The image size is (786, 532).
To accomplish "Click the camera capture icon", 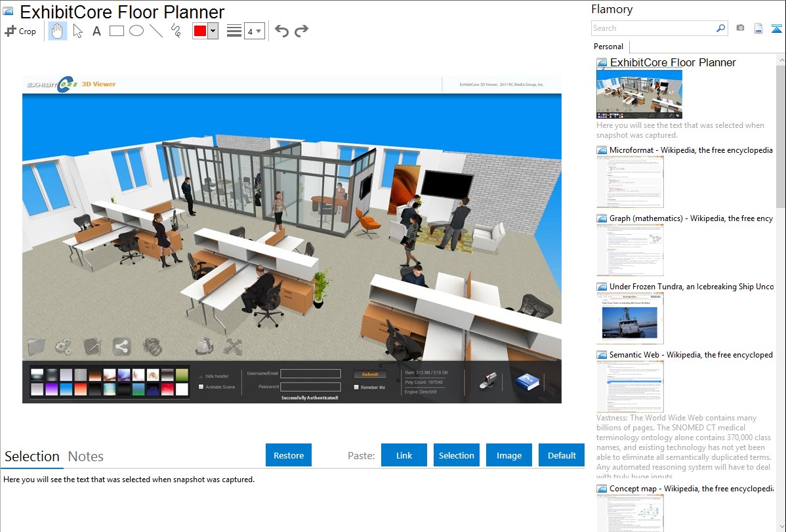I will [x=740, y=28].
